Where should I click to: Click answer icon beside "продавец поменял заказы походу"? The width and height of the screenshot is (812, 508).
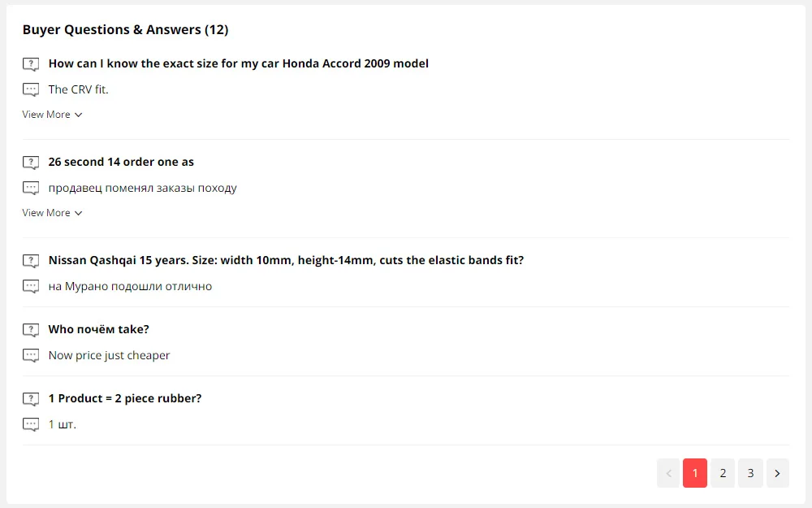(31, 189)
